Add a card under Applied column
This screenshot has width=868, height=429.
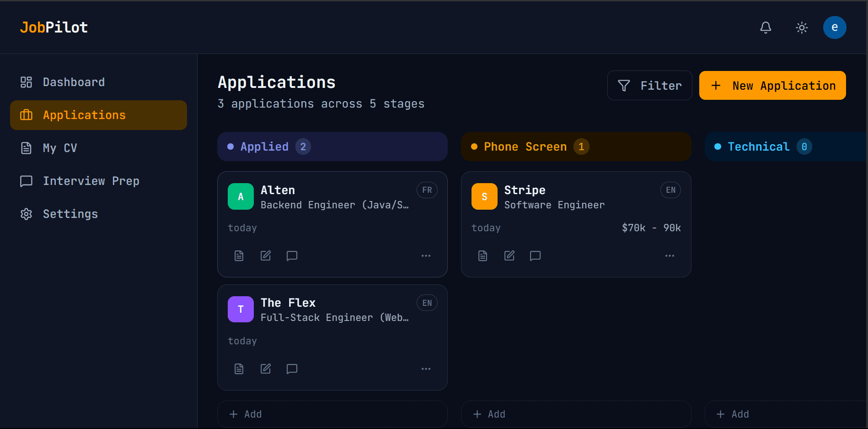click(332, 414)
